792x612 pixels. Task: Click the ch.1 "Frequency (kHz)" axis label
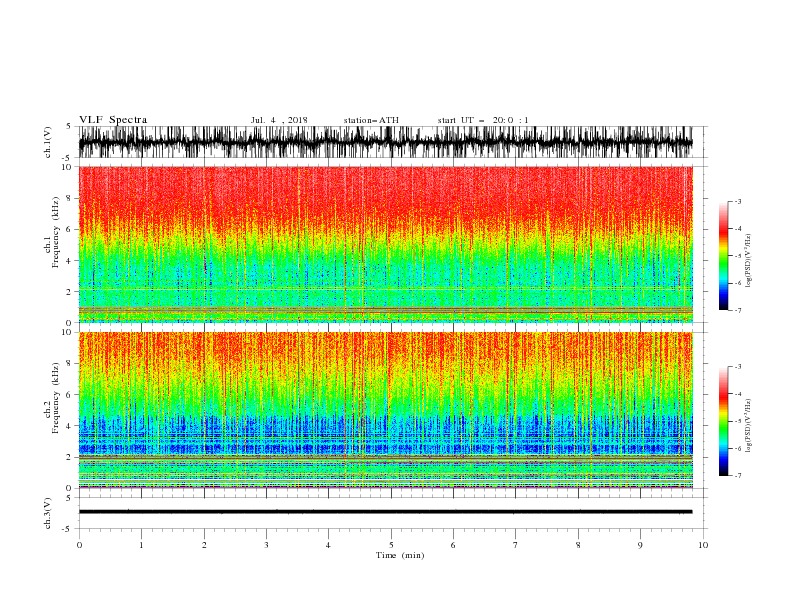pyautogui.click(x=56, y=233)
